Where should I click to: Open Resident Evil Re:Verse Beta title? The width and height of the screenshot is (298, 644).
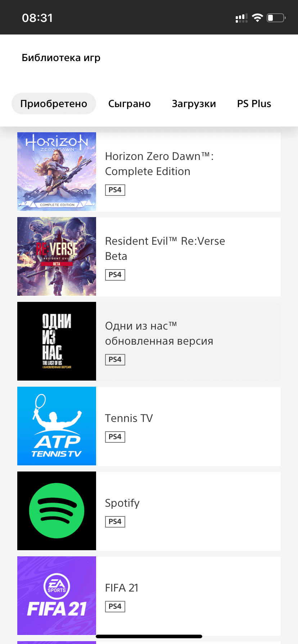pos(165,249)
